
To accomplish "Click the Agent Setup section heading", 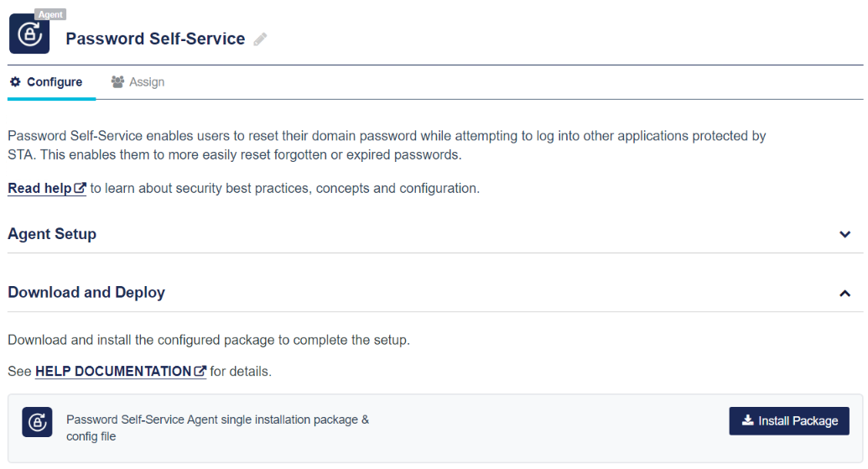I will coord(52,234).
